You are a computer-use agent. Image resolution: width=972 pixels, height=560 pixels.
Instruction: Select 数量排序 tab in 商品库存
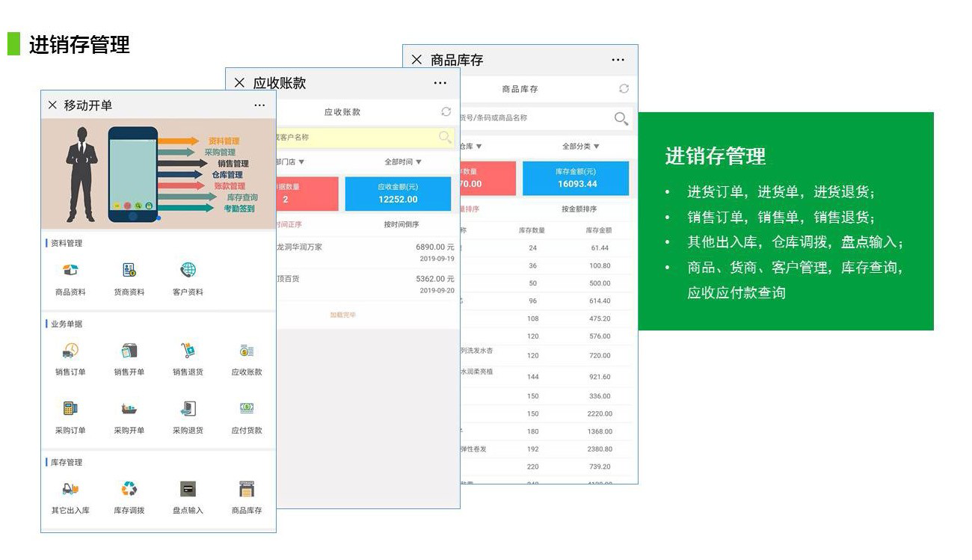tap(469, 209)
